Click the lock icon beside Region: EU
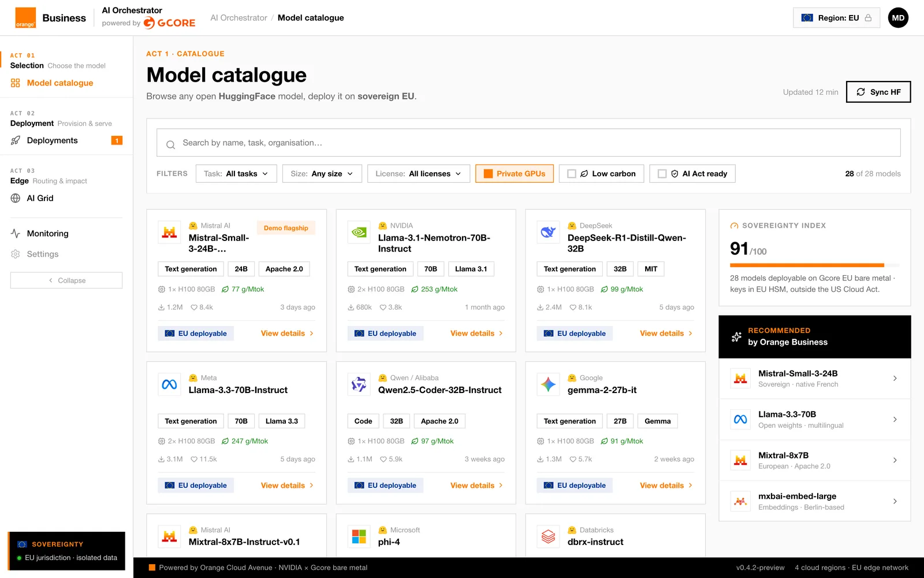This screenshot has width=924, height=578. pyautogui.click(x=868, y=18)
